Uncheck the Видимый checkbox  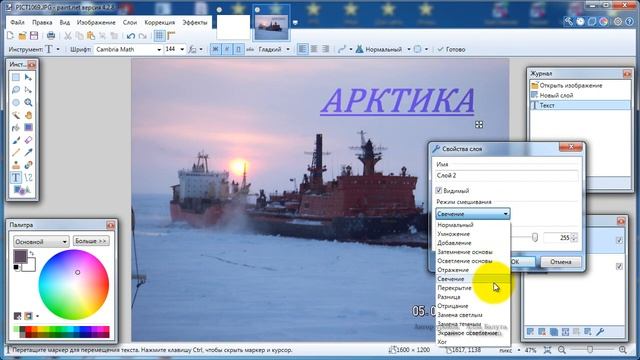coord(439,191)
